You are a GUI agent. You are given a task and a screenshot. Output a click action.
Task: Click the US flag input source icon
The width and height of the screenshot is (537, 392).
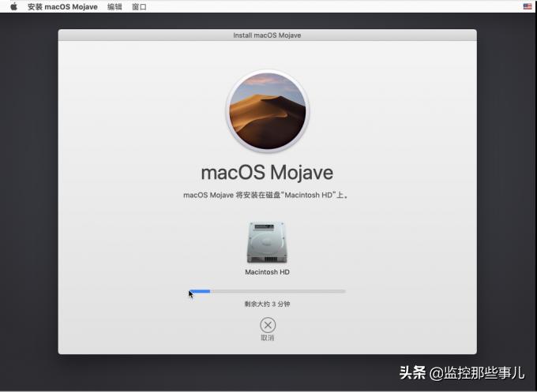(x=528, y=6)
